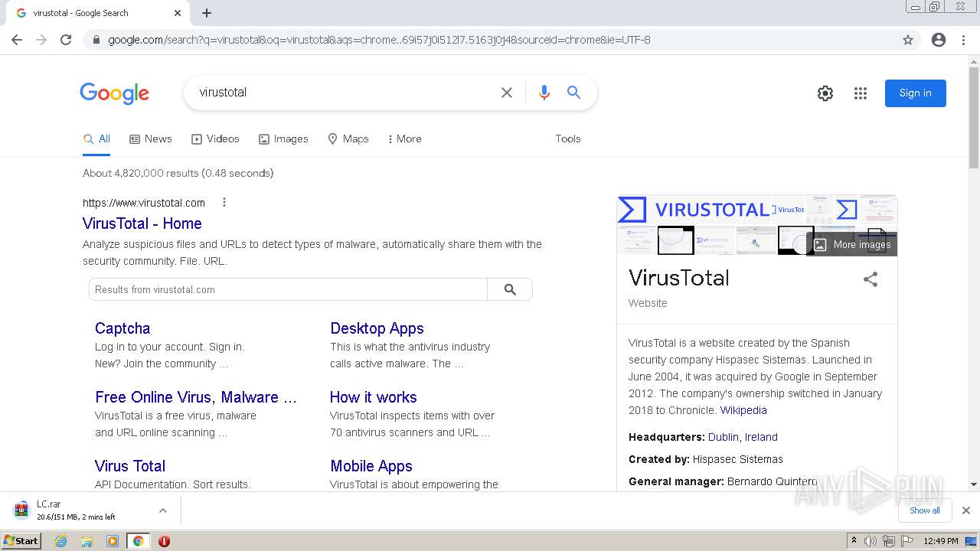
Task: Open the three-dot menu beside virustotal.com URL
Action: [224, 203]
